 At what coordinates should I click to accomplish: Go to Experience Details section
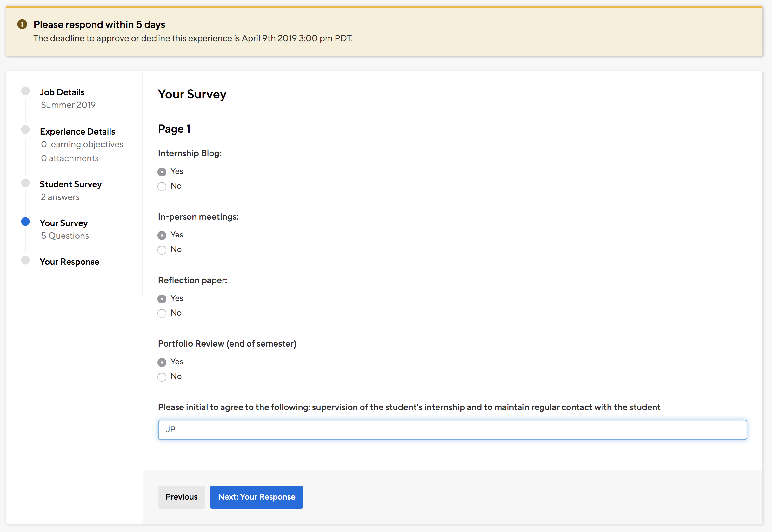click(x=77, y=132)
